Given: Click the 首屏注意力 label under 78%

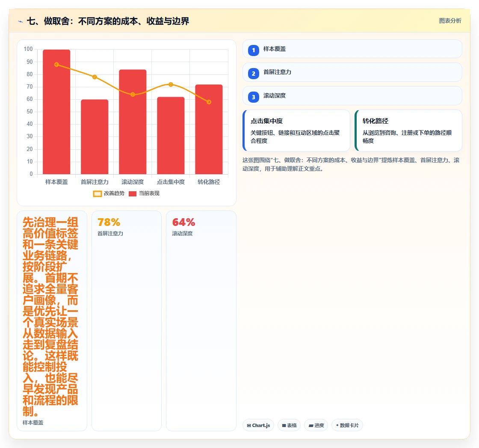Looking at the screenshot, I should pyautogui.click(x=110, y=234).
